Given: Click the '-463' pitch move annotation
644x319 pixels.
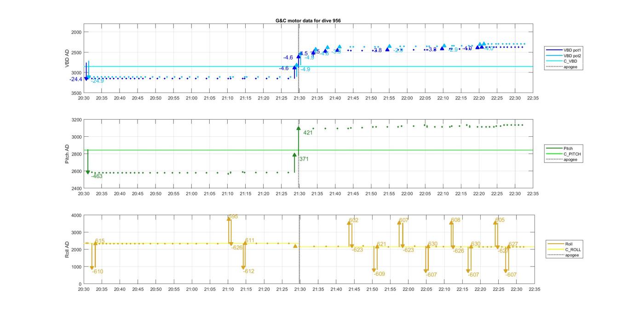Looking at the screenshot, I should (x=97, y=176).
